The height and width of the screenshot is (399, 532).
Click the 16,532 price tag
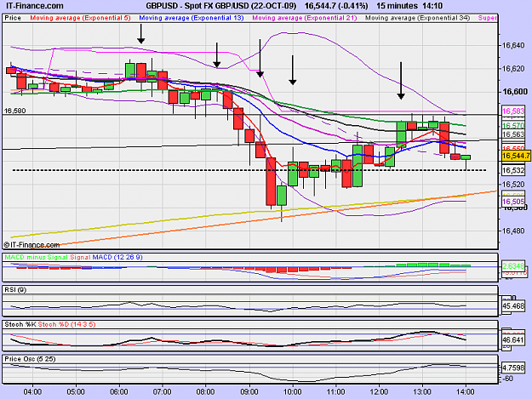click(513, 170)
